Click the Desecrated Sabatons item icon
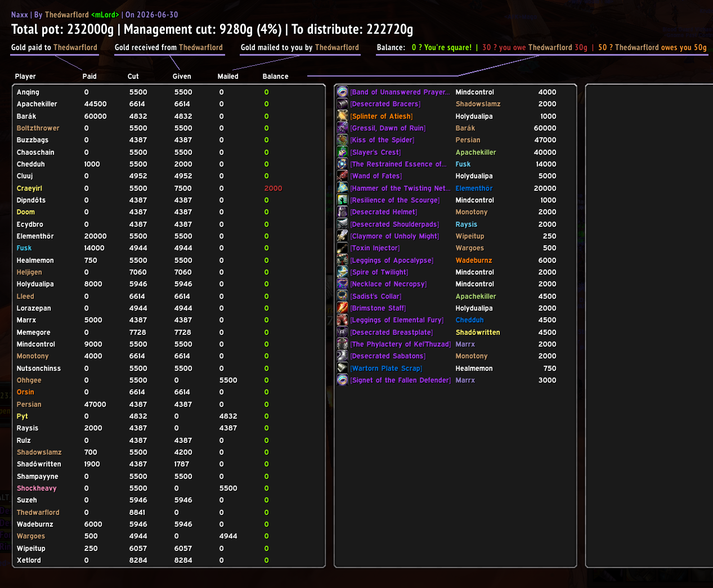 tap(342, 356)
